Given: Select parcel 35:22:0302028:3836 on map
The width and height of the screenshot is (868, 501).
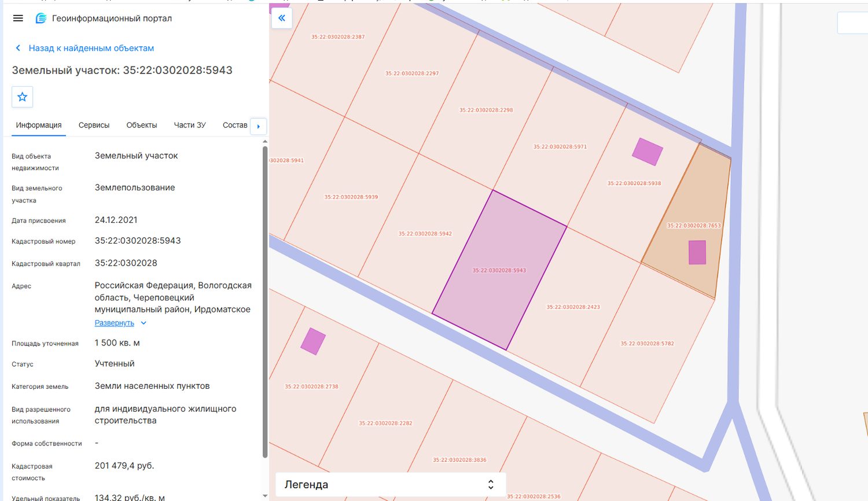Looking at the screenshot, I should tap(459, 460).
